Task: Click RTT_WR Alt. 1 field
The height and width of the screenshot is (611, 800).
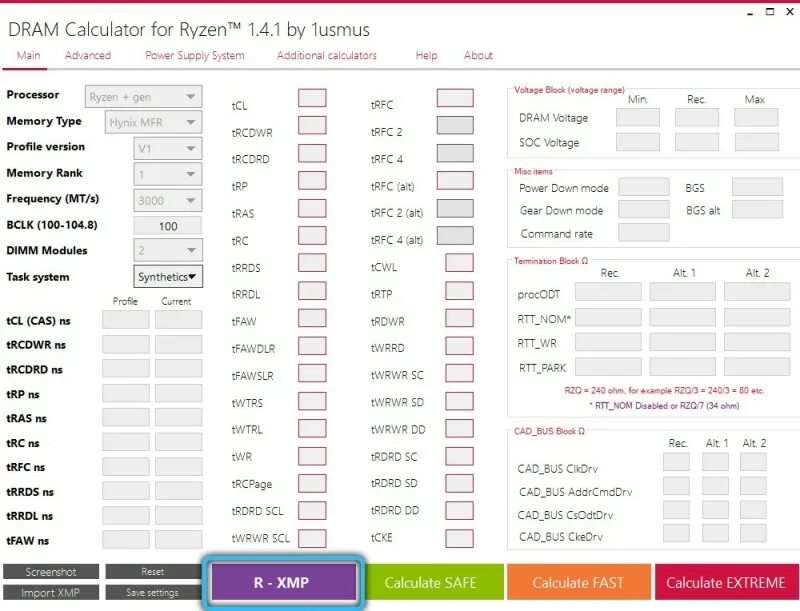Action: coord(682,342)
